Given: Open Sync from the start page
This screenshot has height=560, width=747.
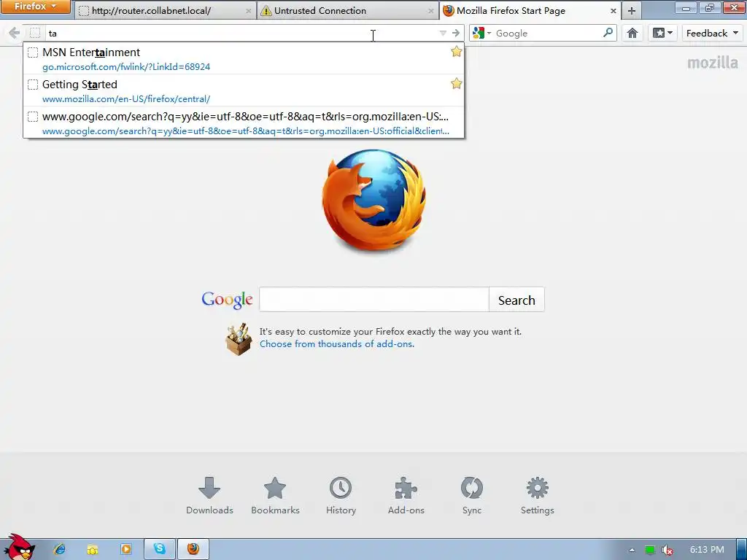Looking at the screenshot, I should [x=472, y=496].
